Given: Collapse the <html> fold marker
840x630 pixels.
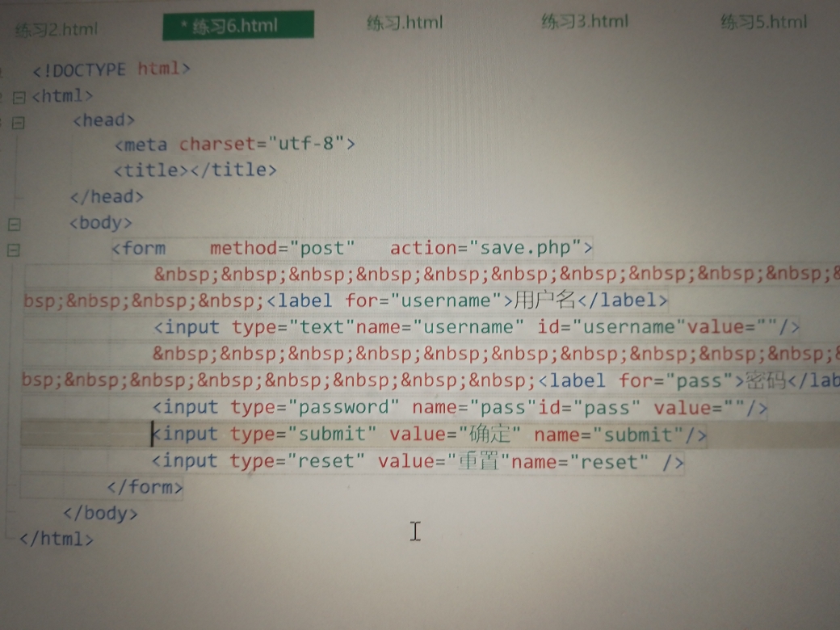Looking at the screenshot, I should pyautogui.click(x=19, y=98).
